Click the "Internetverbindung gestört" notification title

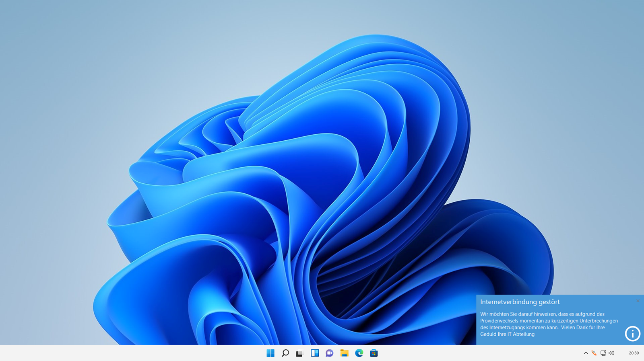tap(520, 302)
